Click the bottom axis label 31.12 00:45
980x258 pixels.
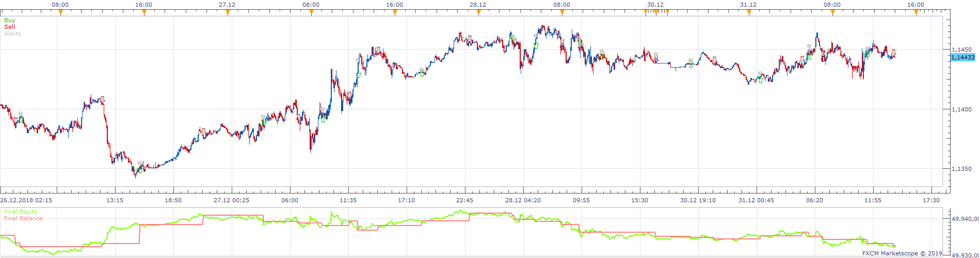(756, 200)
